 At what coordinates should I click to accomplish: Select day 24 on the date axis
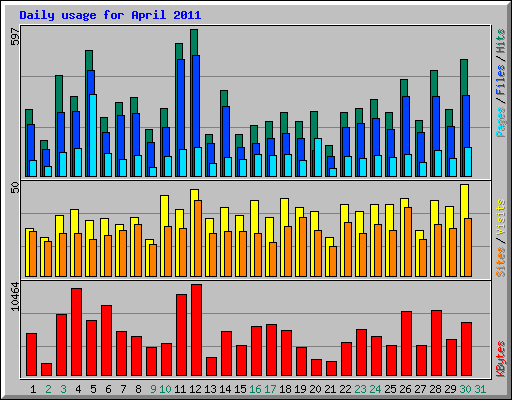coord(375,389)
